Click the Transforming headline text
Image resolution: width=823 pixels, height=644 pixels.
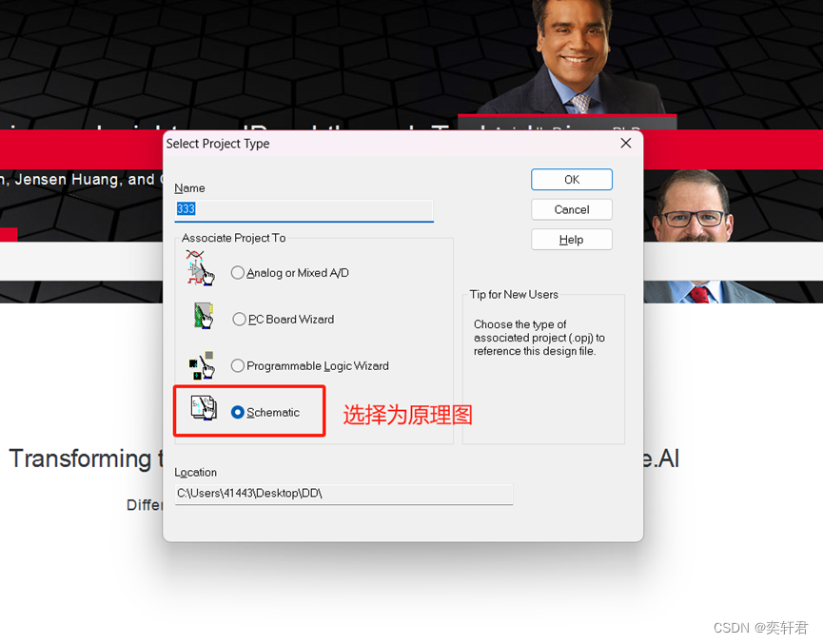[x=86, y=459]
